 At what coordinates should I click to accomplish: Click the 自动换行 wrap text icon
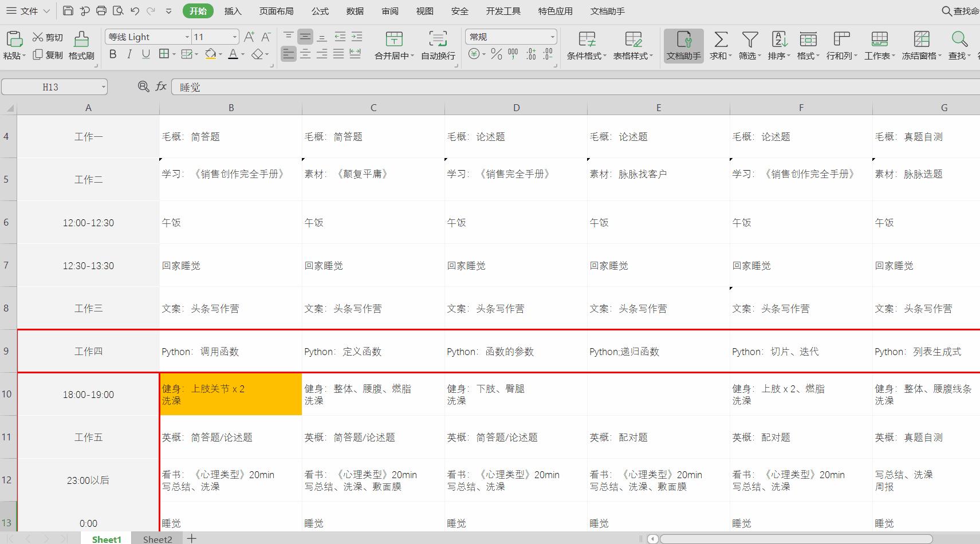coord(437,46)
